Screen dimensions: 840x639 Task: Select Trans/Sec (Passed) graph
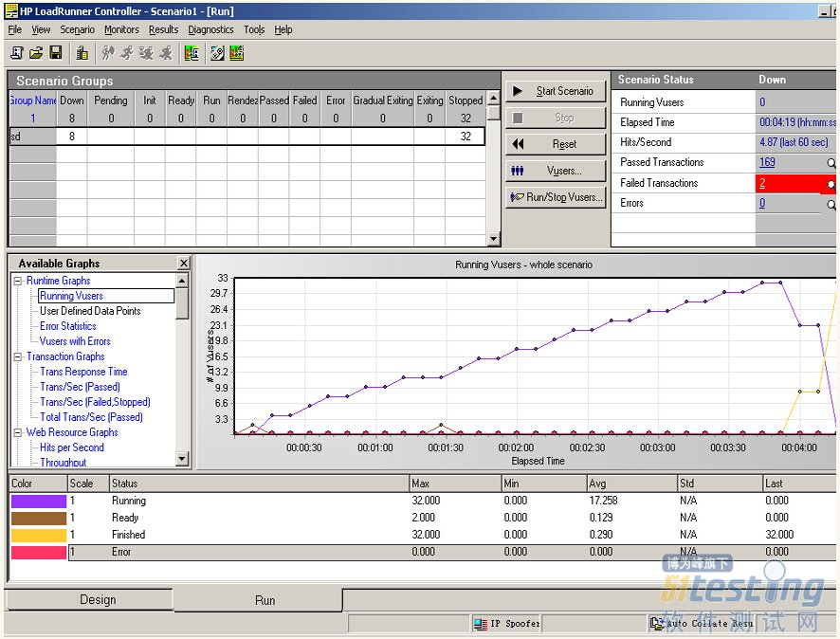tap(80, 387)
